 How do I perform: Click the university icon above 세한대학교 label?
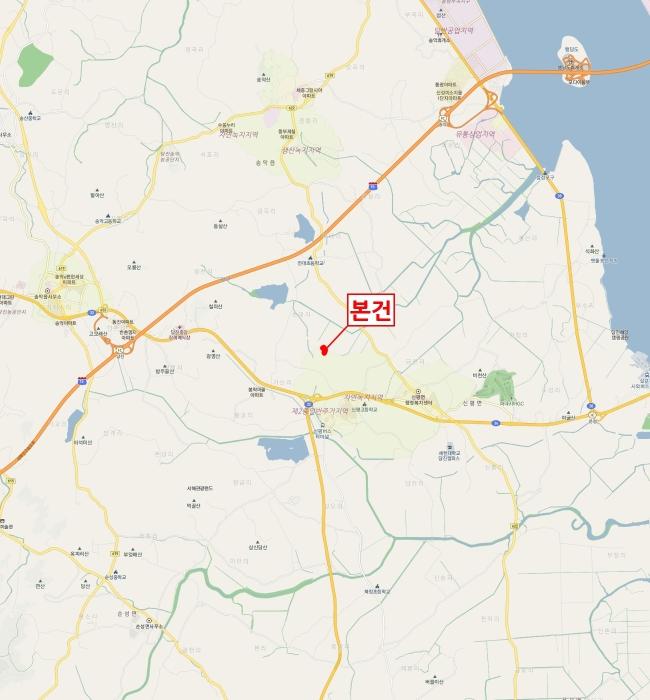pos(450,446)
